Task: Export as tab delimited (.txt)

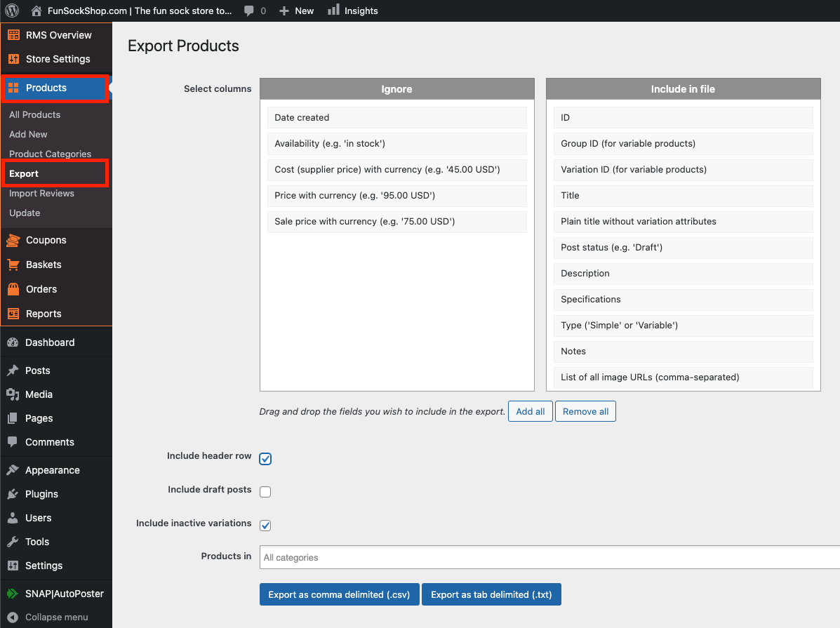Action: [x=491, y=595]
